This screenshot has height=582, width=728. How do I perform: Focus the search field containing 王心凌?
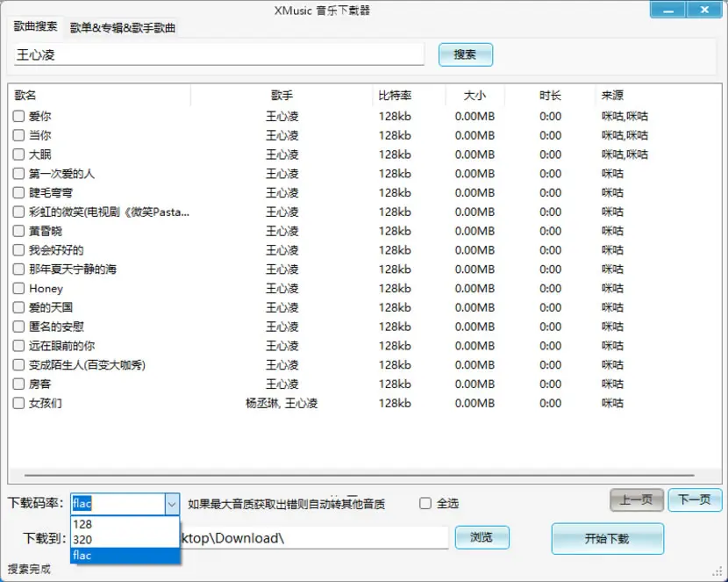219,54
